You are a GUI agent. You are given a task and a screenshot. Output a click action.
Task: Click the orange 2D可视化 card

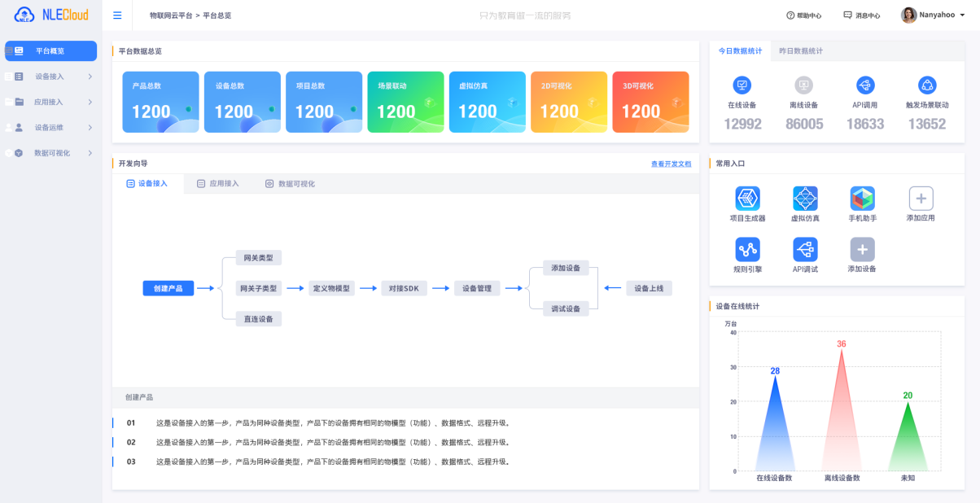pyautogui.click(x=569, y=102)
